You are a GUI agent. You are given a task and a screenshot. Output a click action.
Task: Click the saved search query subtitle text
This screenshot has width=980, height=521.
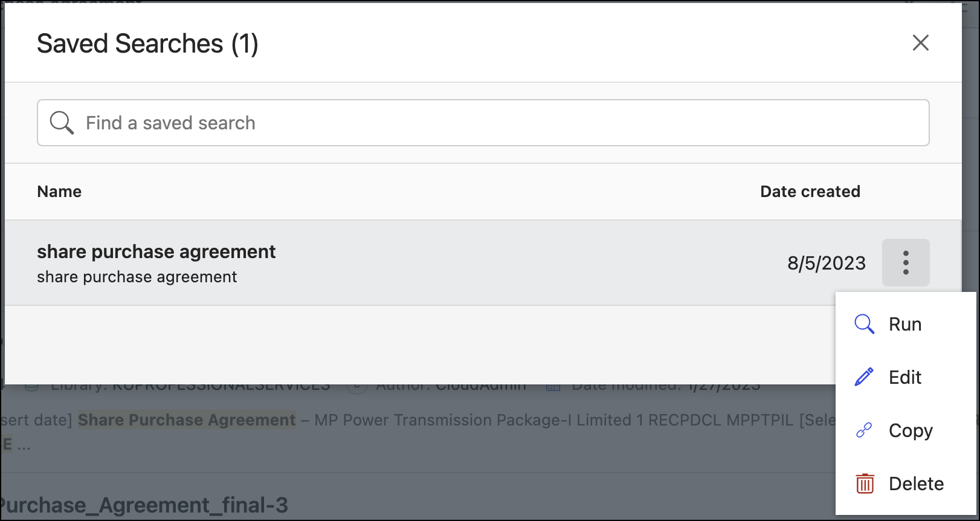click(x=137, y=277)
